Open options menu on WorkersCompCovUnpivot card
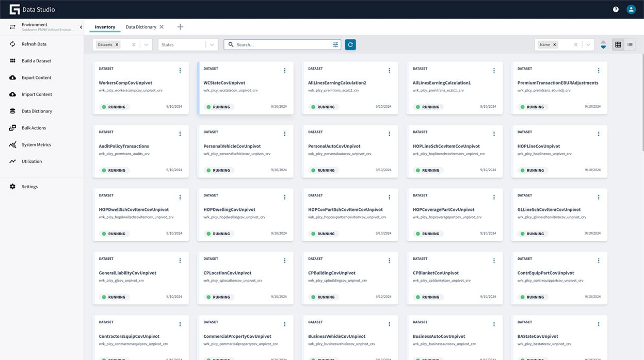The width and height of the screenshot is (644, 360). coord(180,70)
